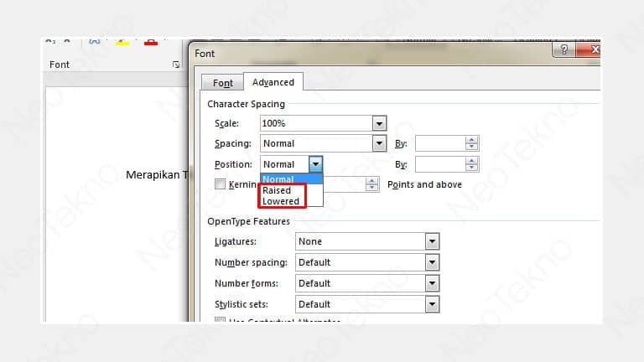Open the Font dialog launcher icon

point(176,65)
